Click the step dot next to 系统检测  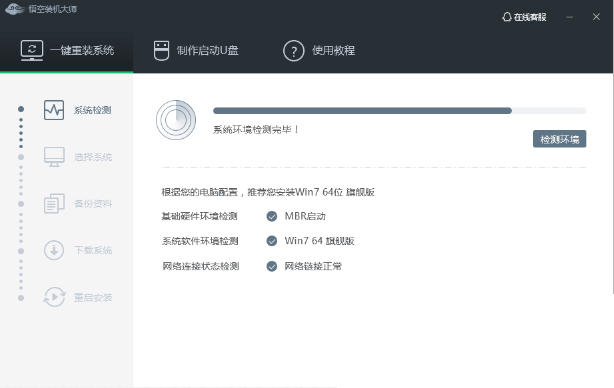click(21, 109)
